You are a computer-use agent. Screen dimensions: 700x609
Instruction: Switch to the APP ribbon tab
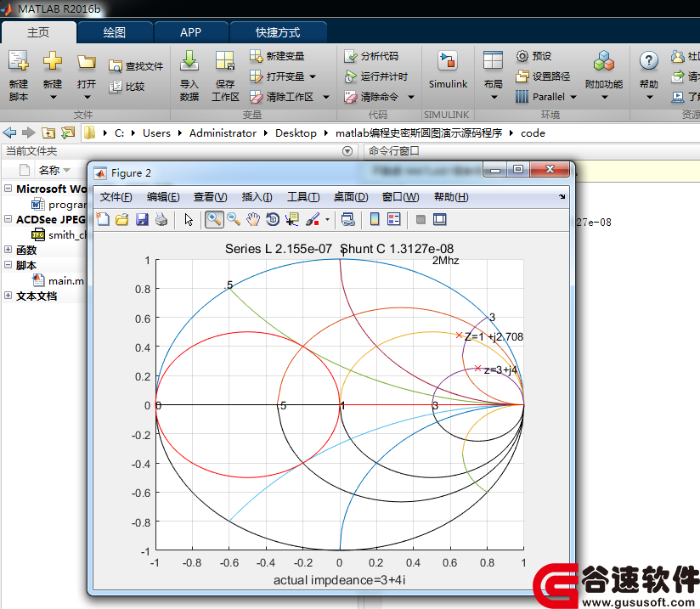190,32
